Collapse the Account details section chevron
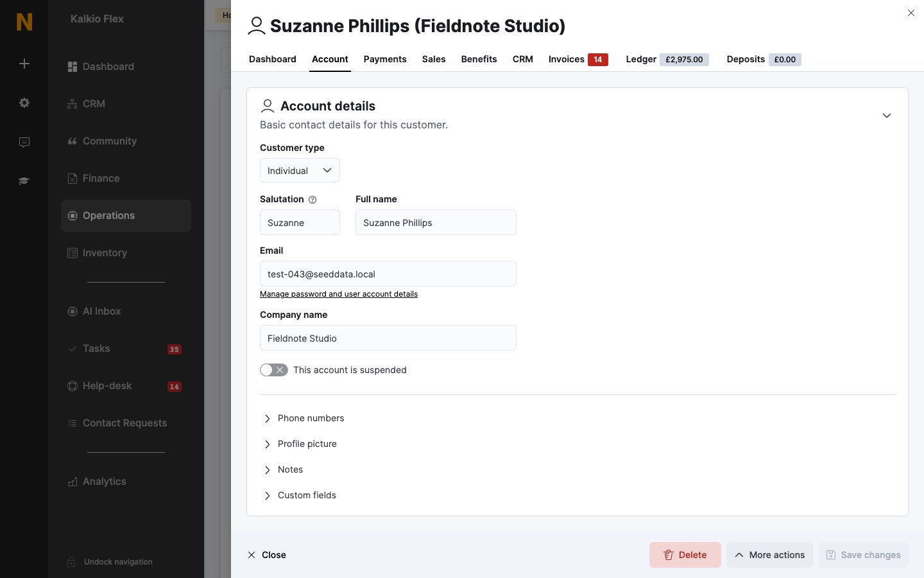 click(887, 116)
